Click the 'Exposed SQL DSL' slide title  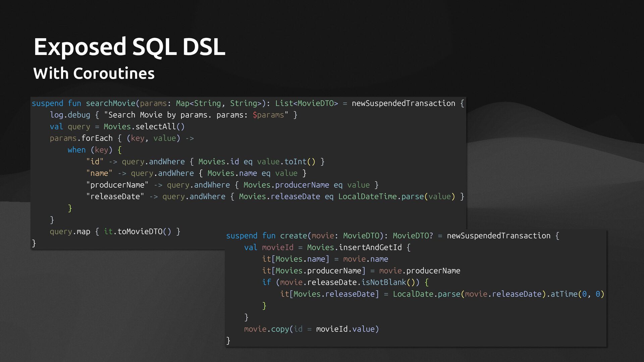click(x=129, y=47)
